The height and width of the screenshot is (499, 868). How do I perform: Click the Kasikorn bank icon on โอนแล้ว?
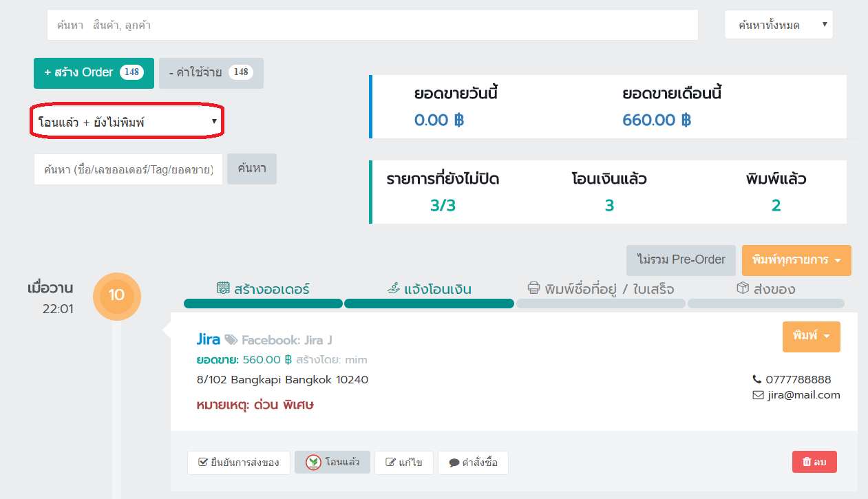pos(313,463)
